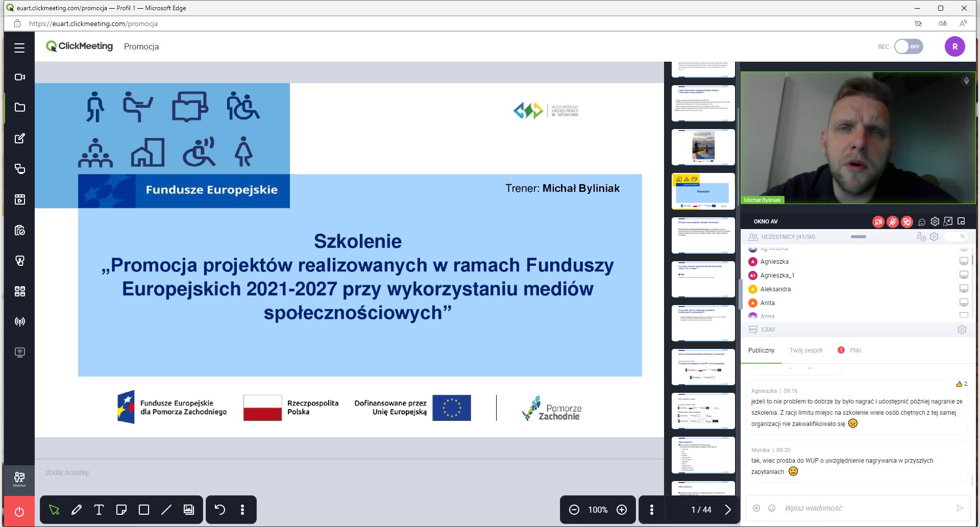980x527 pixels.
Task: Open chat settings gear
Action: point(962,330)
